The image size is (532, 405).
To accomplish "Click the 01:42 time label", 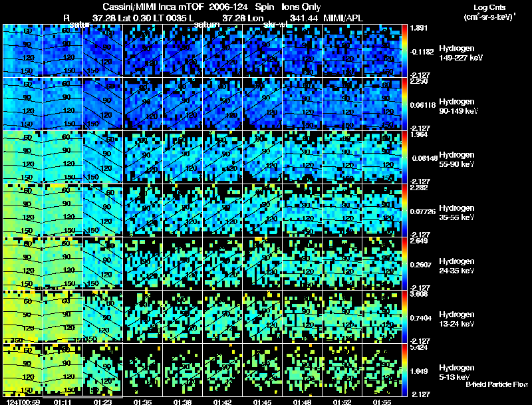I will click(222, 402).
